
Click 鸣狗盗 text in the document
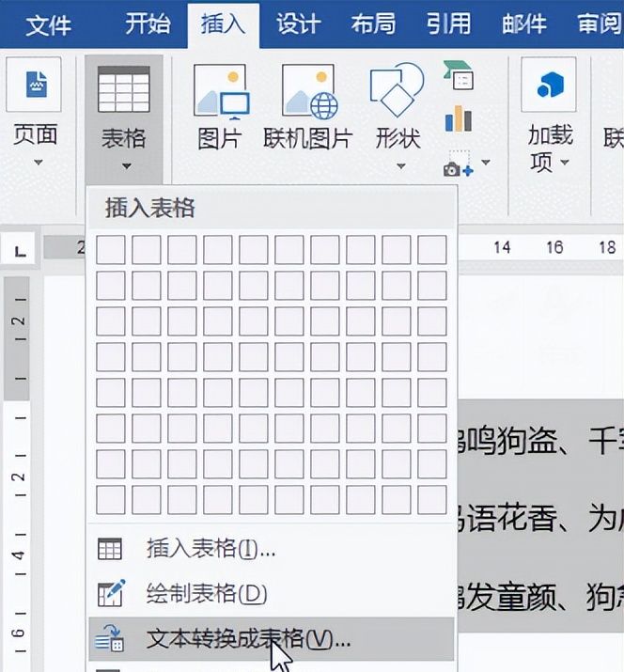[511, 440]
